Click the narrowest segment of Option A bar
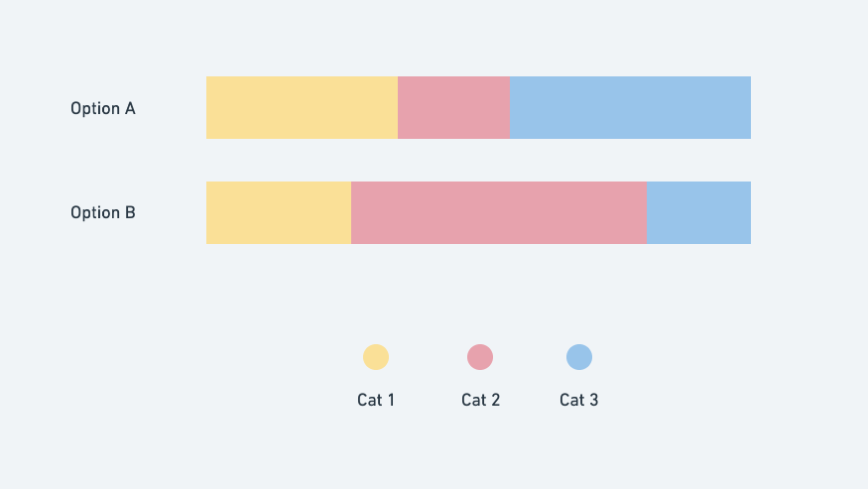868x489 pixels. coord(453,107)
